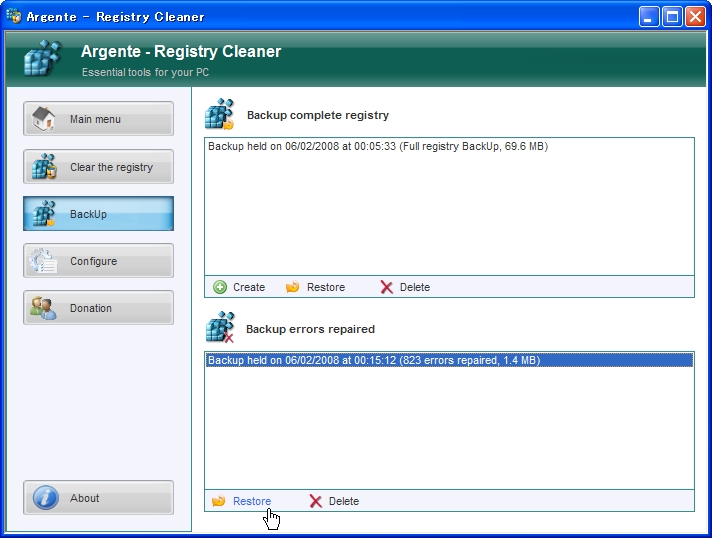712x538 pixels.
Task: Click the Backup errors repaired header icon
Action: [x=220, y=327]
